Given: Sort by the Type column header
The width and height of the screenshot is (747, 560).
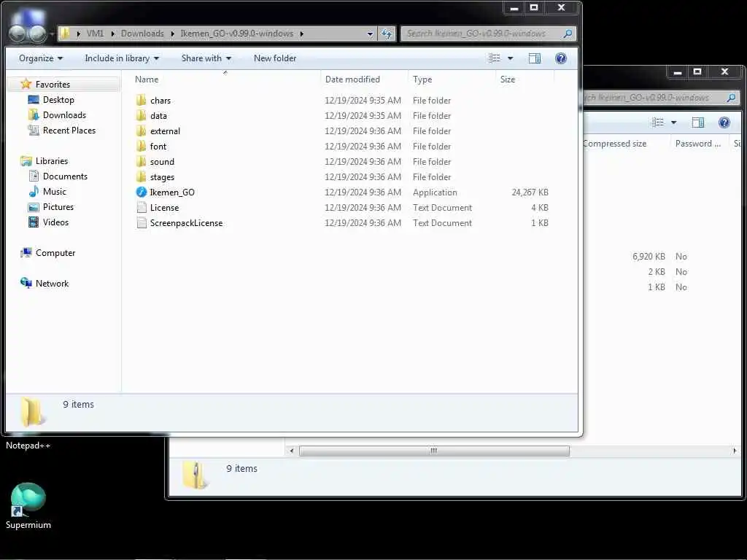Looking at the screenshot, I should (x=452, y=79).
